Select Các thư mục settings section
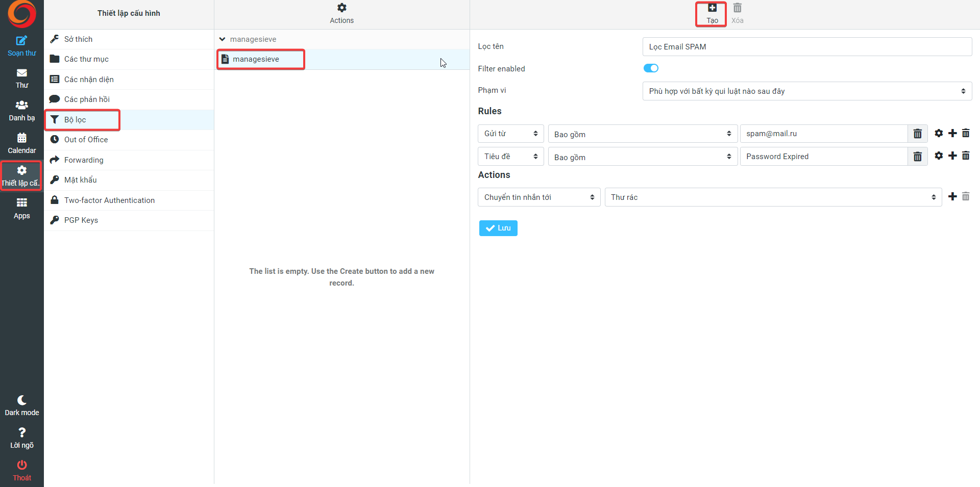The height and width of the screenshot is (487, 980). point(129,59)
